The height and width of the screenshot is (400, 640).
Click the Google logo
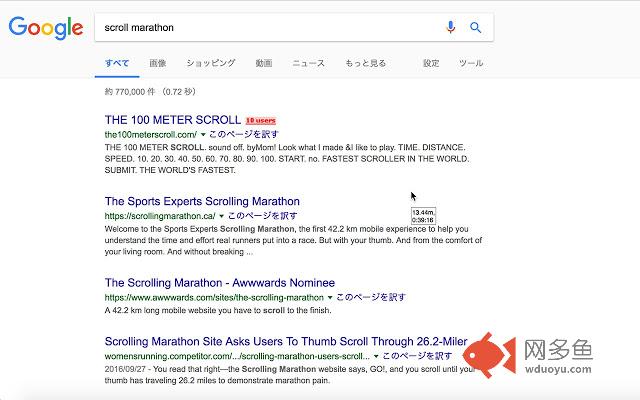pyautogui.click(x=46, y=28)
